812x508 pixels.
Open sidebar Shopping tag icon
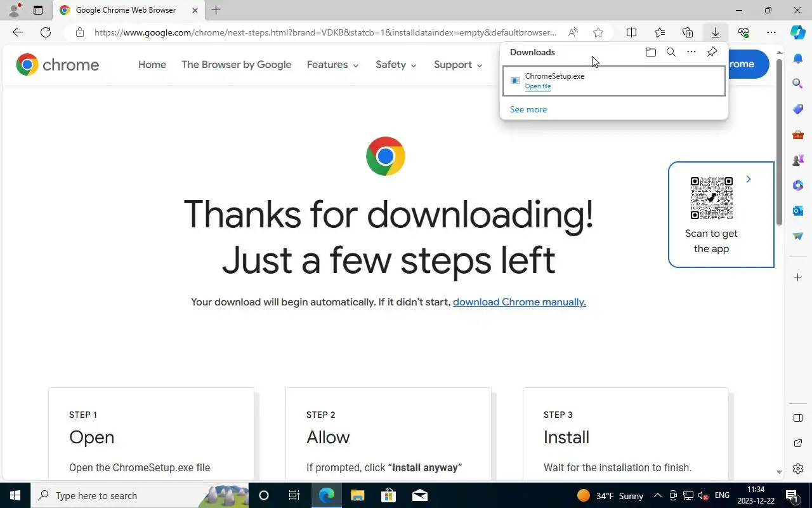[798, 109]
